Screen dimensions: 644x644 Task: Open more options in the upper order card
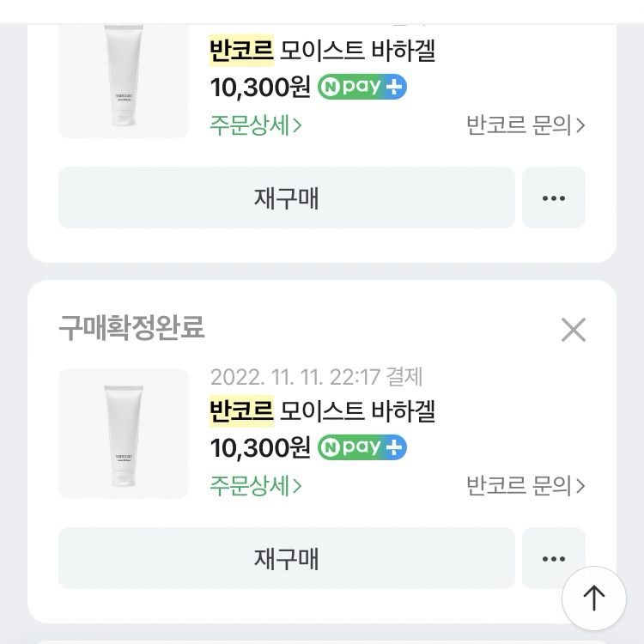pyautogui.click(x=553, y=197)
